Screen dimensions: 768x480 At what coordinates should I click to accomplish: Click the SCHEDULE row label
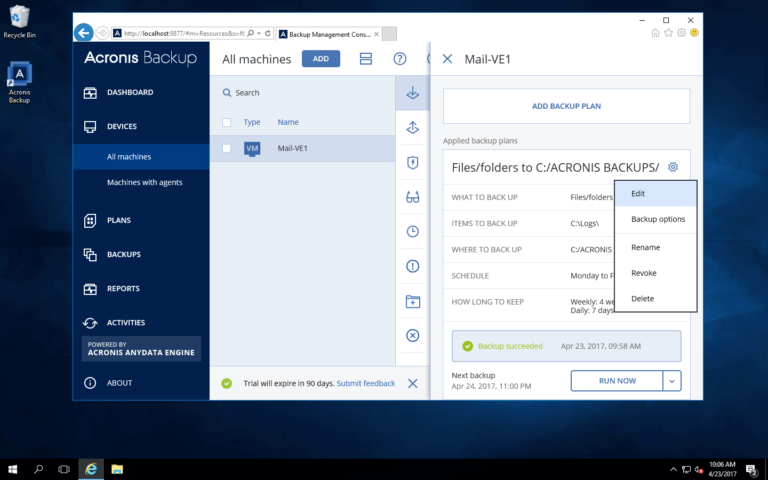click(470, 276)
